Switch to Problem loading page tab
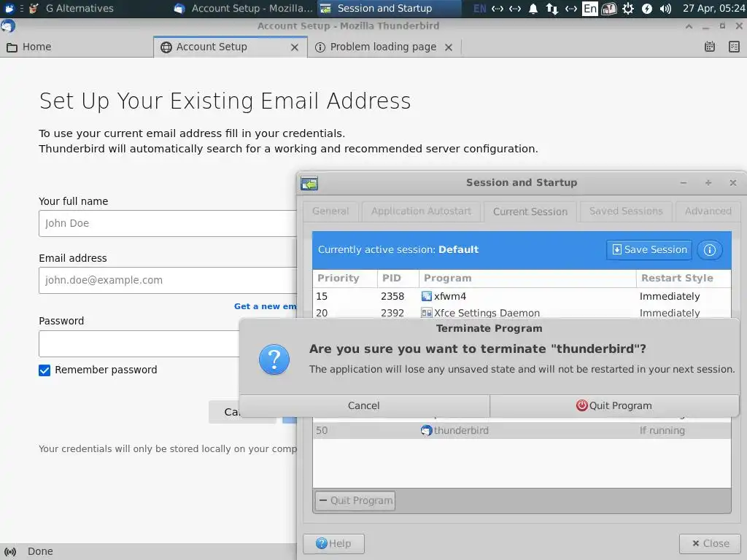 pyautogui.click(x=384, y=47)
